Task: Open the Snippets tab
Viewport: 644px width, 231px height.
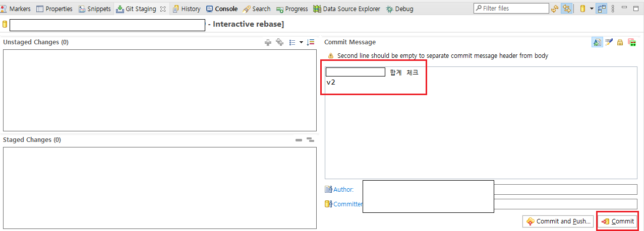Action: coord(95,9)
